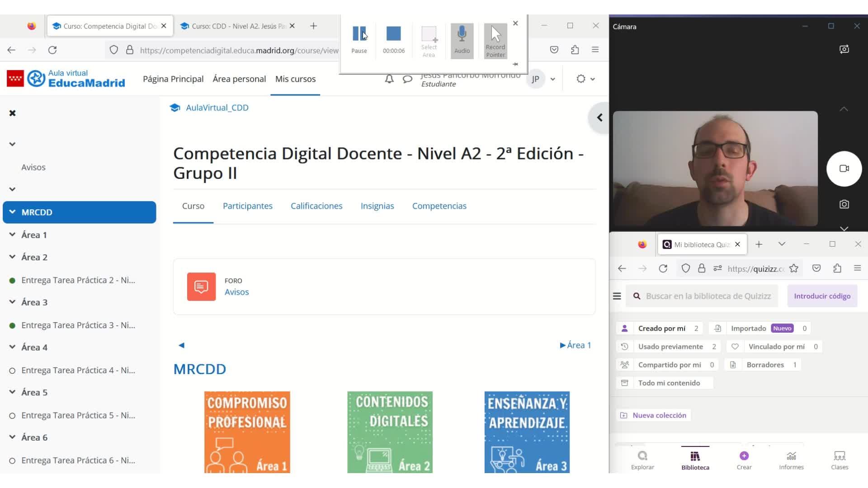Click the Quizizz library search field

click(x=708, y=296)
